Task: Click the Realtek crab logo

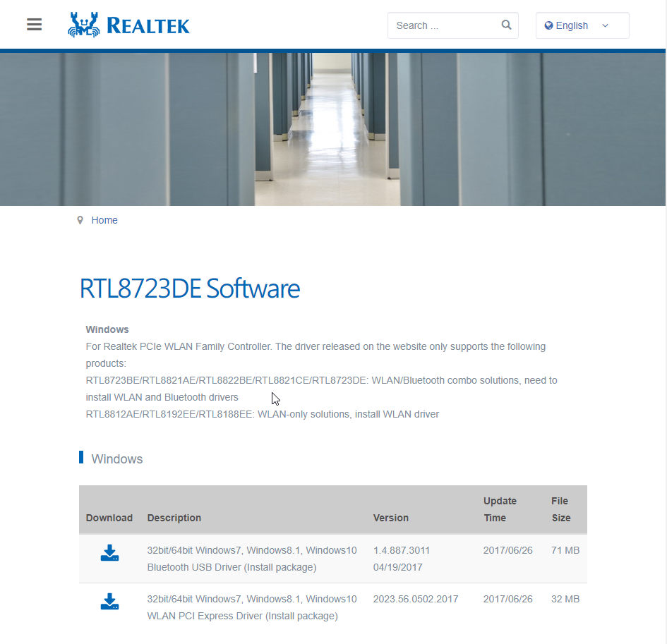Action: click(85, 23)
